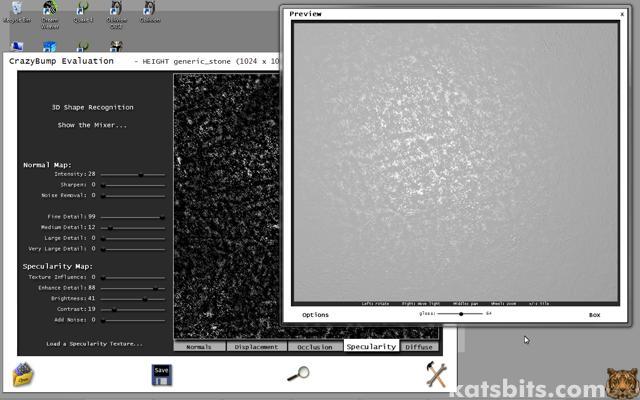The image size is (640, 400).
Task: Switch to the Displacement tab
Action: [x=256, y=347]
